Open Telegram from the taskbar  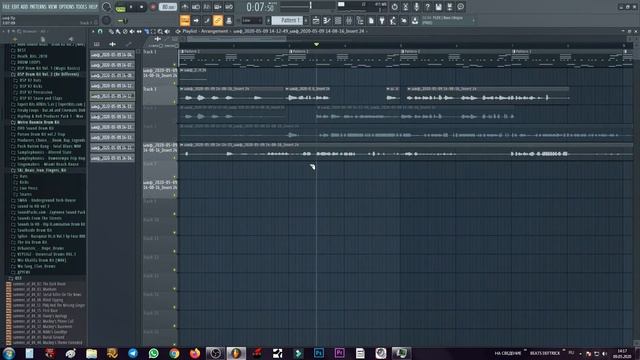(x=133, y=353)
